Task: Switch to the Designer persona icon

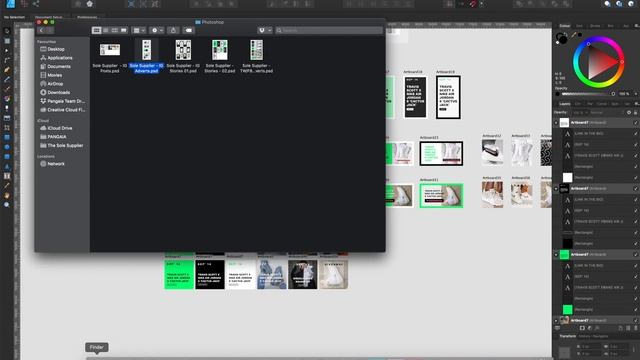Action: tap(11, 4)
